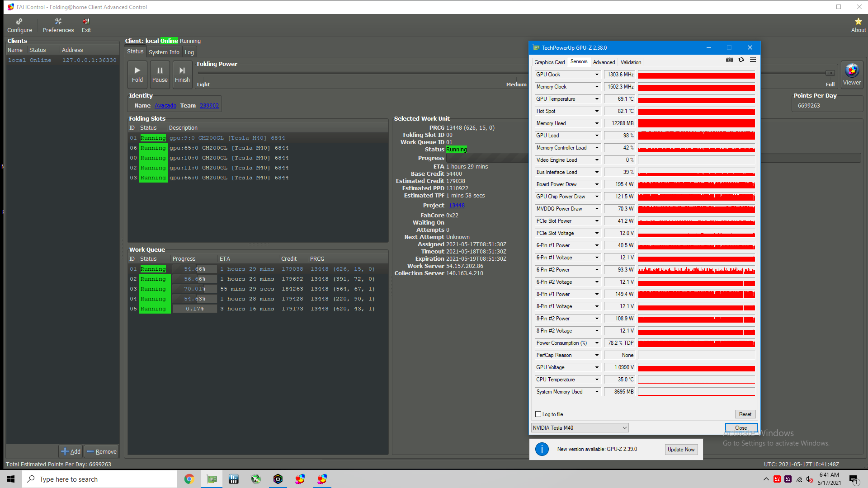The height and width of the screenshot is (488, 868).
Task: Open the Validation tab
Action: [x=631, y=62]
